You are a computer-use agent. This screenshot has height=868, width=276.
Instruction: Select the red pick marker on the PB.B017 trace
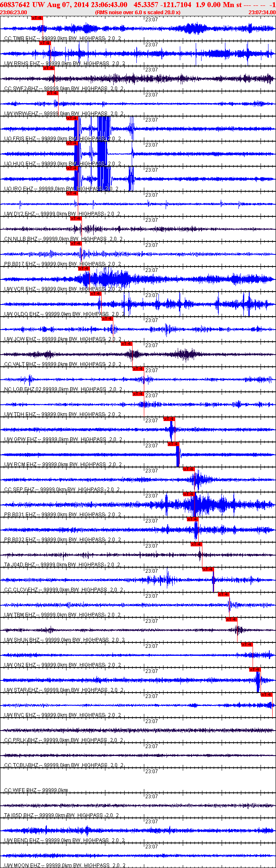point(76,244)
